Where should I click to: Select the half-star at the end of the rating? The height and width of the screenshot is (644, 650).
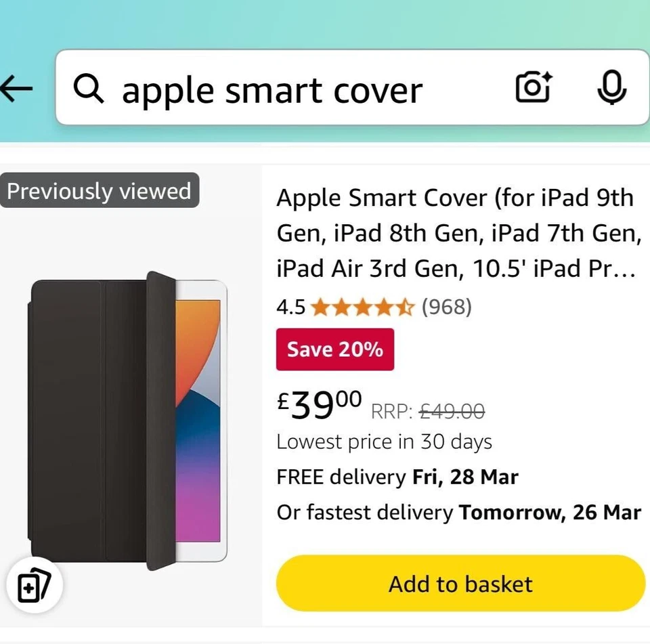pyautogui.click(x=406, y=307)
